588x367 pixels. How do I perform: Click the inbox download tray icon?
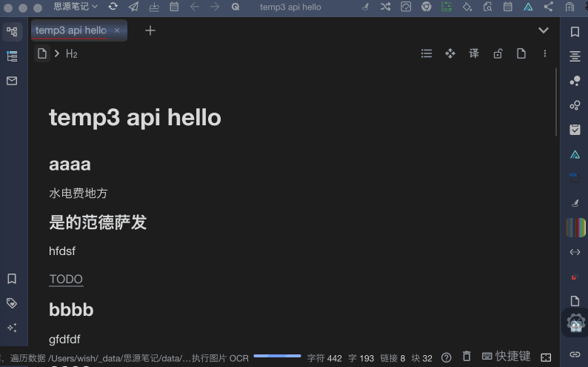(x=154, y=7)
